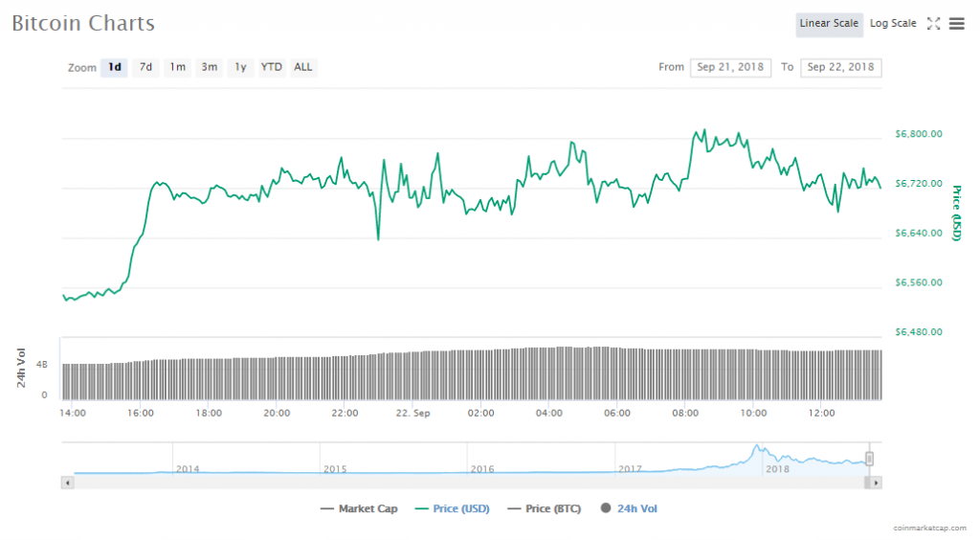Zoom chart to 1m range
This screenshot has width=980, height=540.
coord(177,67)
